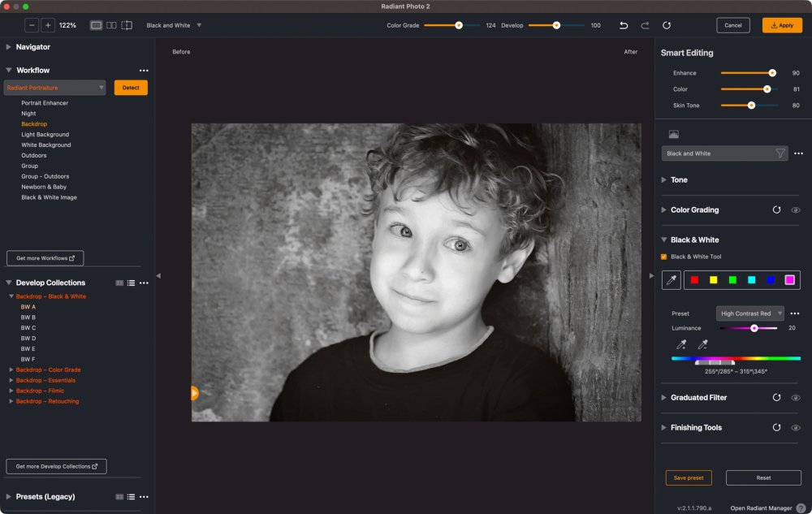
Task: Collapse the right panel arrow
Action: coord(651,276)
